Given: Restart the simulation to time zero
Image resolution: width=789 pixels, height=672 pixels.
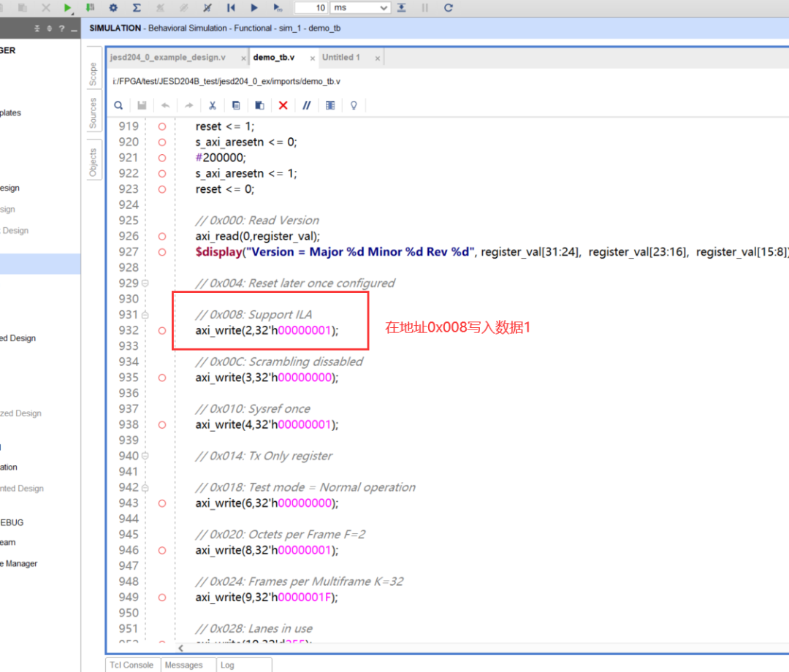Looking at the screenshot, I should click(231, 7).
